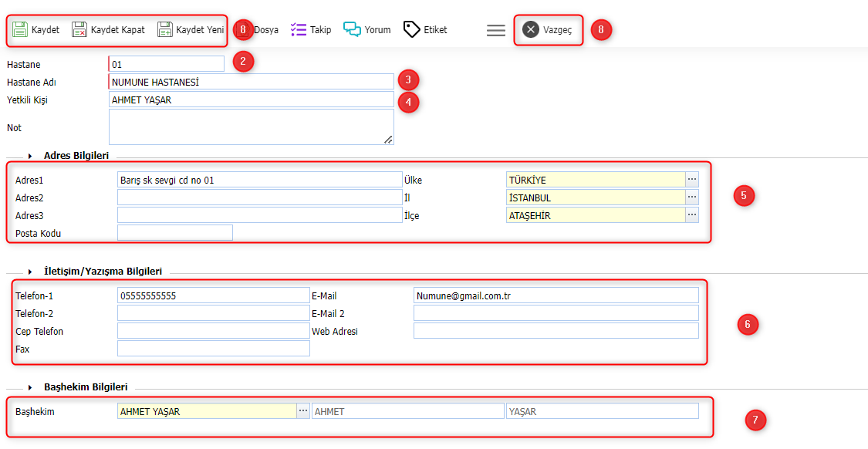
Task: Collapse the Adres Bilgileri section
Action: click(x=30, y=156)
